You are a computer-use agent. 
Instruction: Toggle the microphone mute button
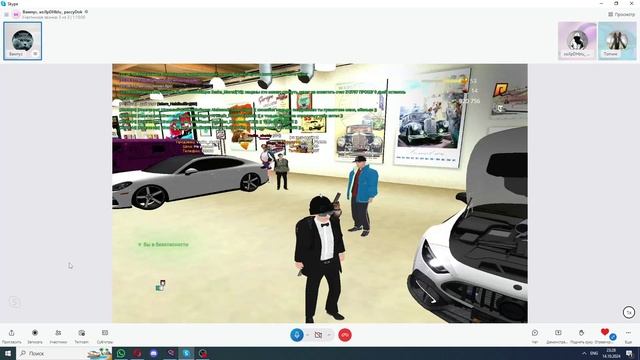click(297, 335)
